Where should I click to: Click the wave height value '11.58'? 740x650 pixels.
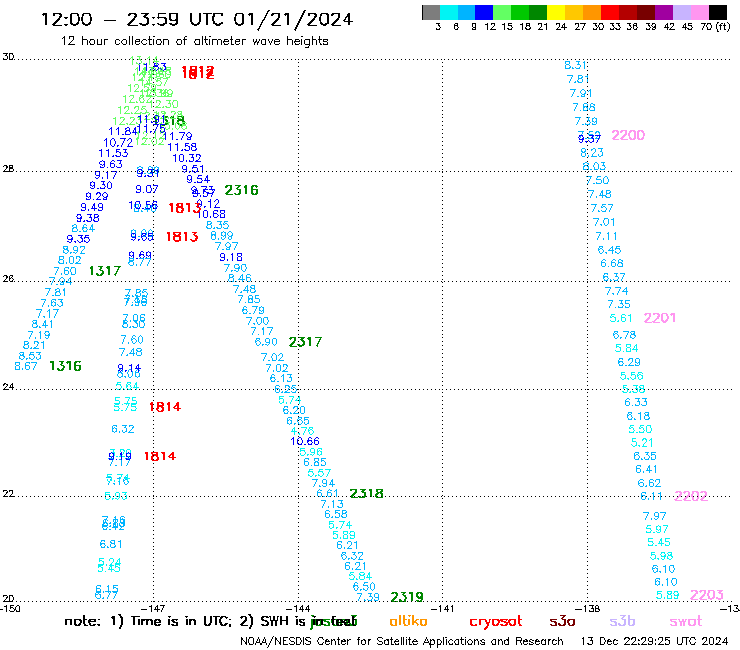[x=183, y=147]
